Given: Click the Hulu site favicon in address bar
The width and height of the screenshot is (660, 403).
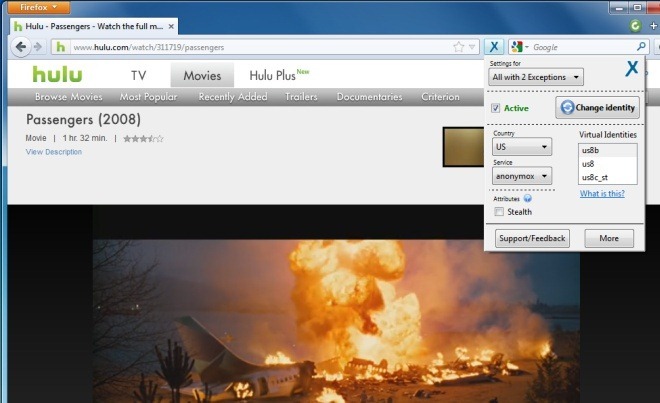Looking at the screenshot, I should (61, 47).
